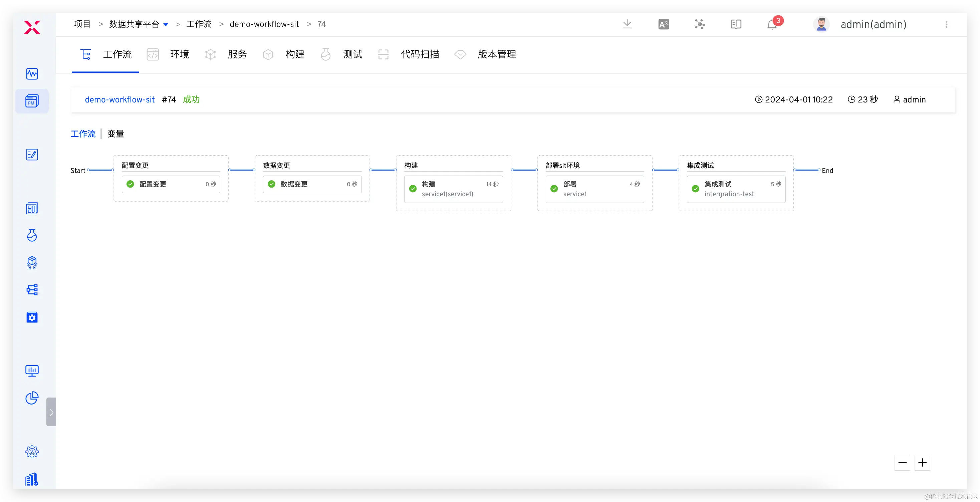Switch to the 代码扫描 tab

pyautogui.click(x=419, y=54)
